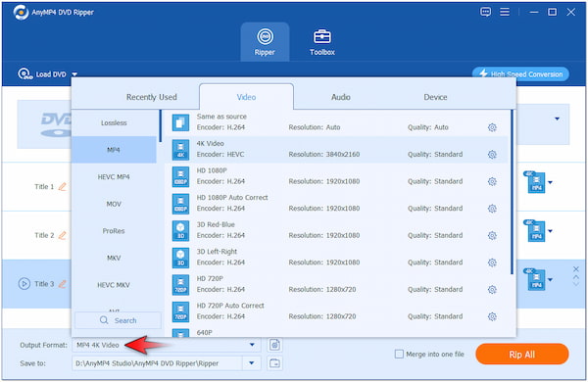This screenshot has width=588, height=382.
Task: Click the 4K Video profile icon
Action: point(180,150)
